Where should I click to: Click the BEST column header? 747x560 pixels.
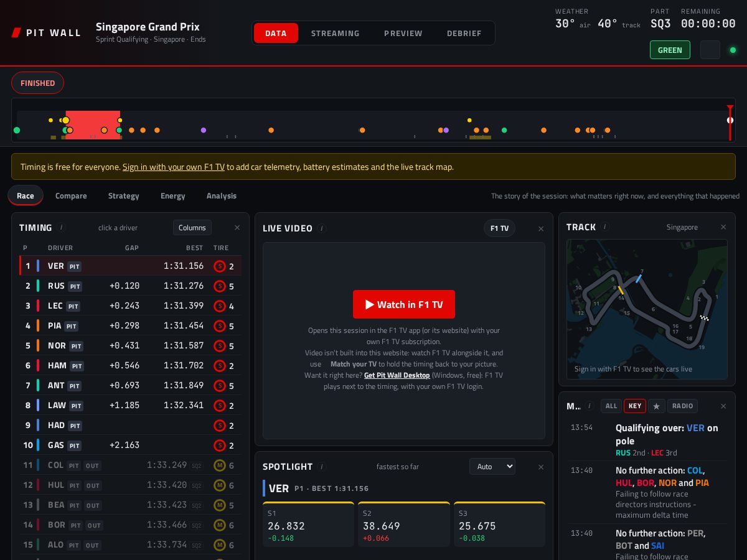(x=194, y=248)
